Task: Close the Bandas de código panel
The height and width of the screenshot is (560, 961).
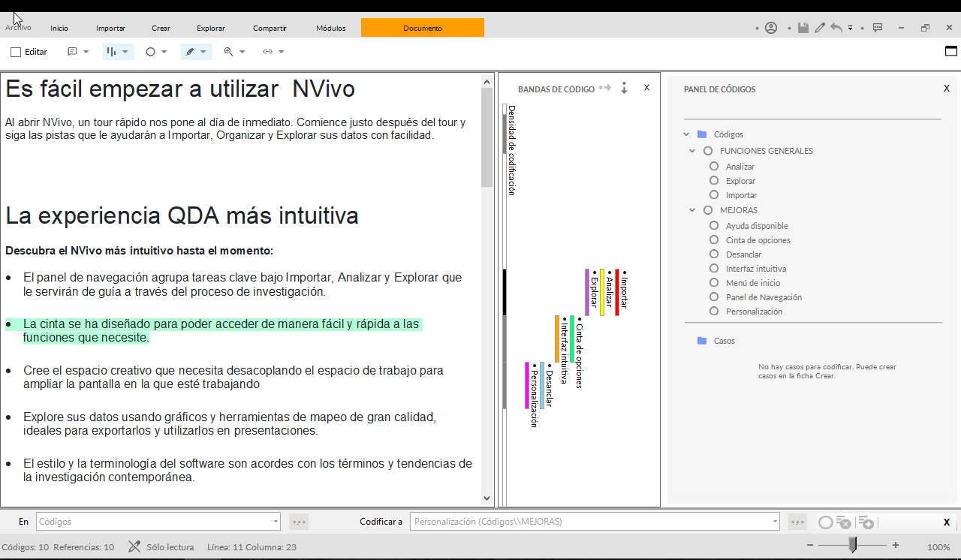Action: click(647, 88)
